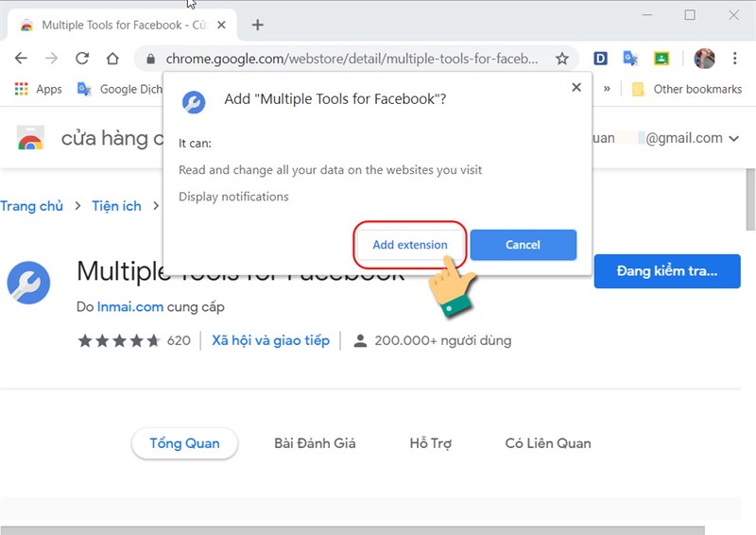Open the blue D extension icon

(600, 59)
